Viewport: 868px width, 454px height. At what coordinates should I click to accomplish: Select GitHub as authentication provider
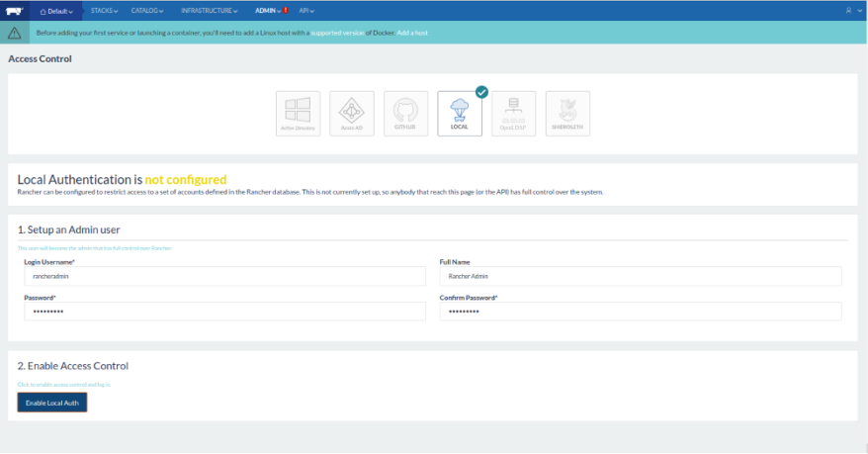tap(405, 114)
